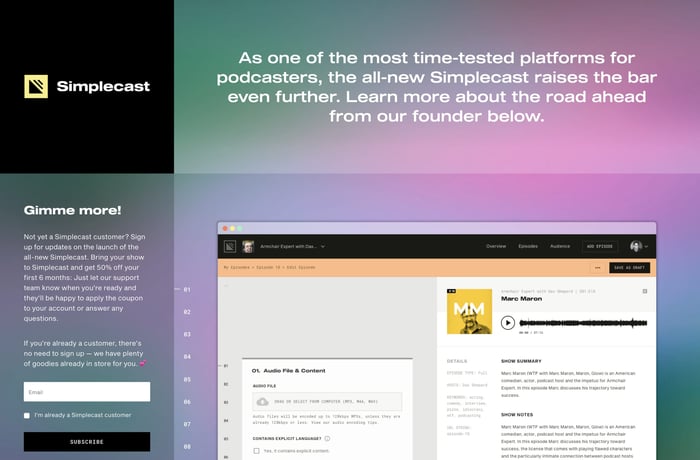Check the contains explicit content checkbox
Viewport: 700px width, 460px height.
click(256, 451)
